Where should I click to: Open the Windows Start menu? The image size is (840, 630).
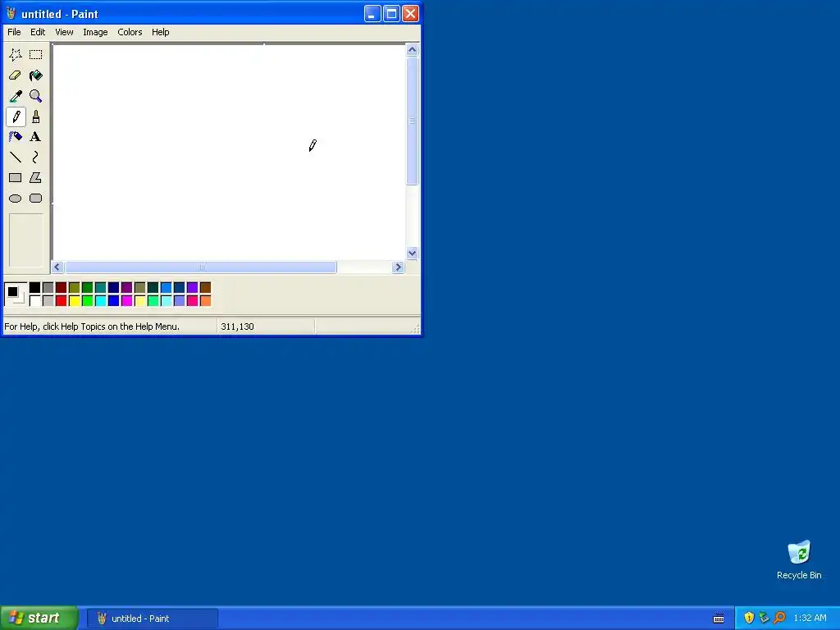[39, 618]
